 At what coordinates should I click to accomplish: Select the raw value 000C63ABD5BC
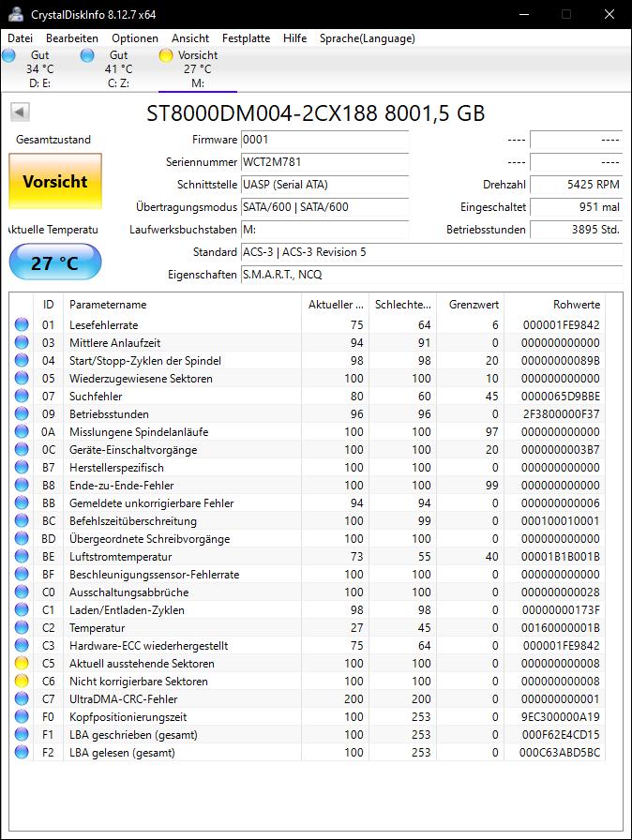[560, 752]
